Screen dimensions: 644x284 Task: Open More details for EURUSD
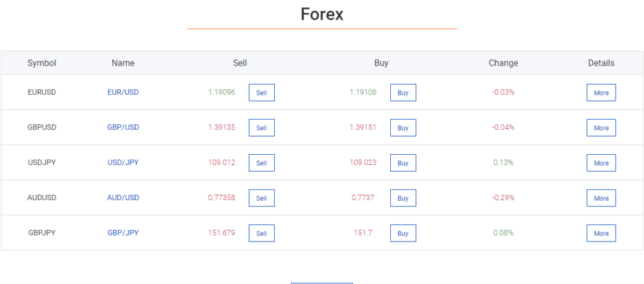click(x=601, y=93)
